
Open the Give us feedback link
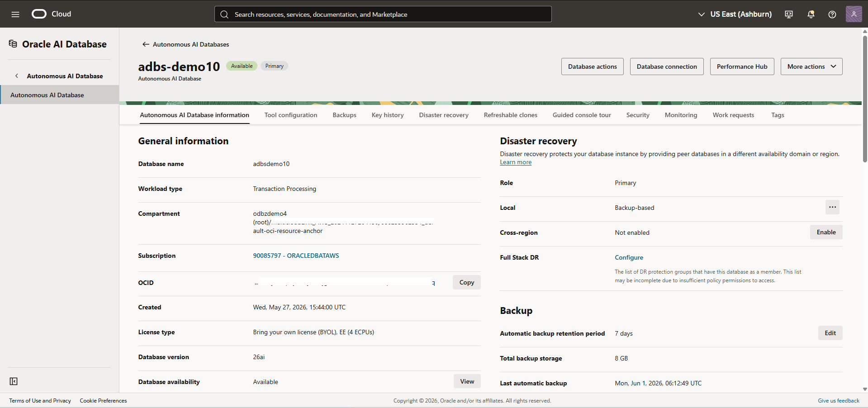coord(839,401)
